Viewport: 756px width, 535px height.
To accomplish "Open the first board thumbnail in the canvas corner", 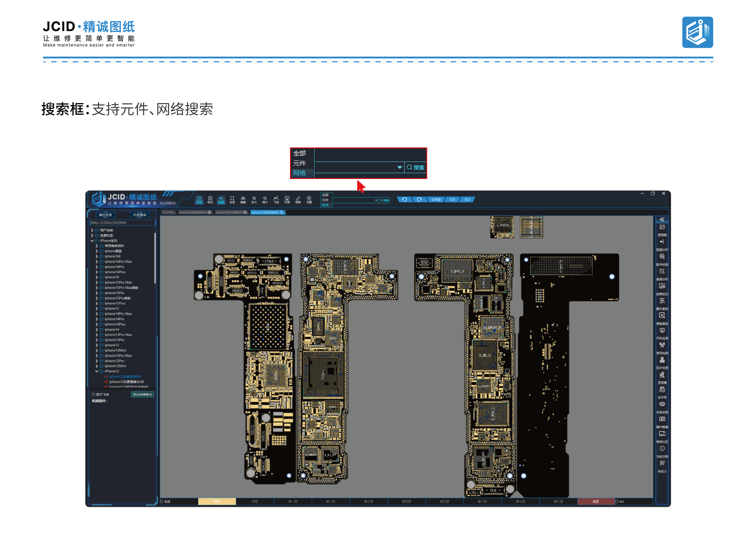I will click(x=502, y=227).
